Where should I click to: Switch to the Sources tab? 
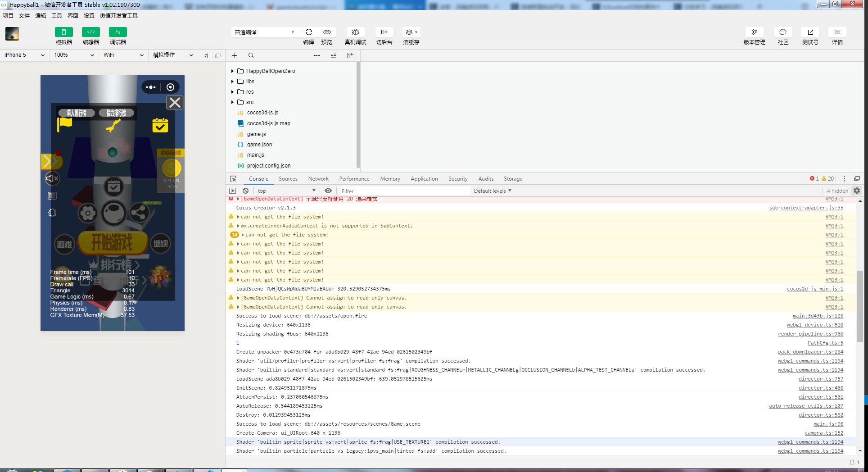point(288,179)
